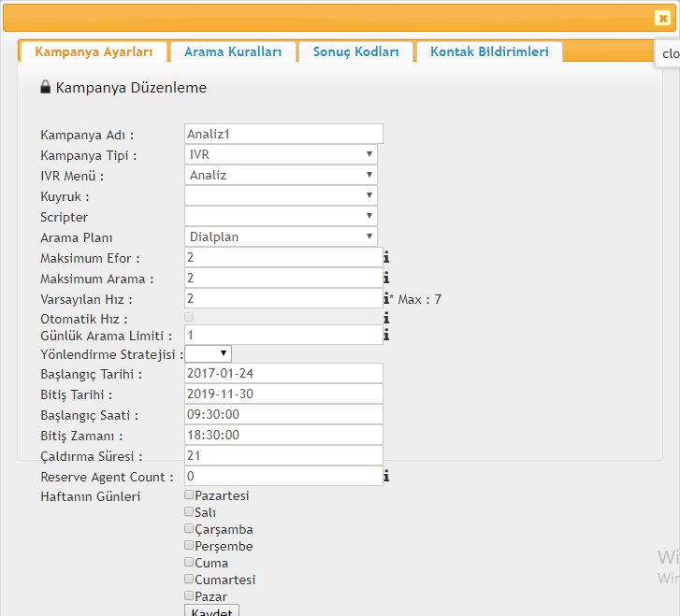Expand the IVR Menü dropdown
The width and height of the screenshot is (680, 616).
click(281, 175)
